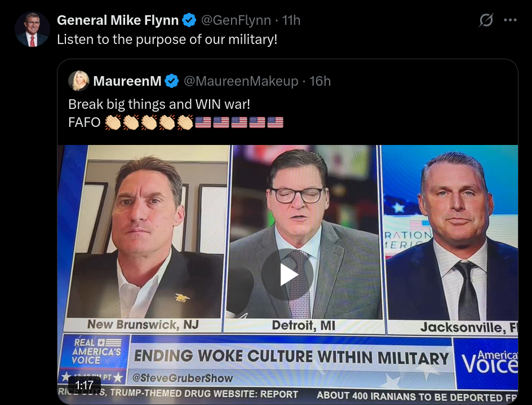This screenshot has width=532, height=405.
Task: Click MaureenM's small avatar
Action: (x=78, y=81)
